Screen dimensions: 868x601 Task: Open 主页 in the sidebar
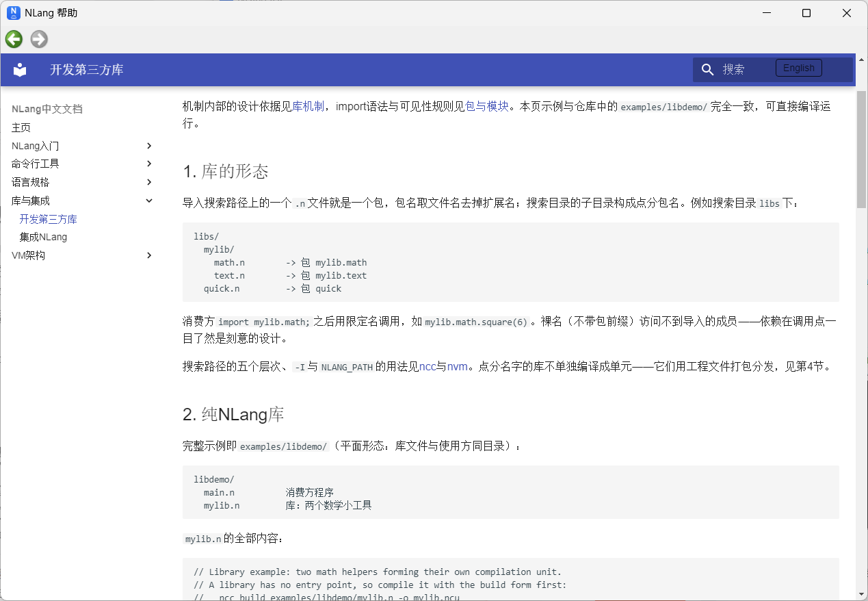[x=21, y=127]
